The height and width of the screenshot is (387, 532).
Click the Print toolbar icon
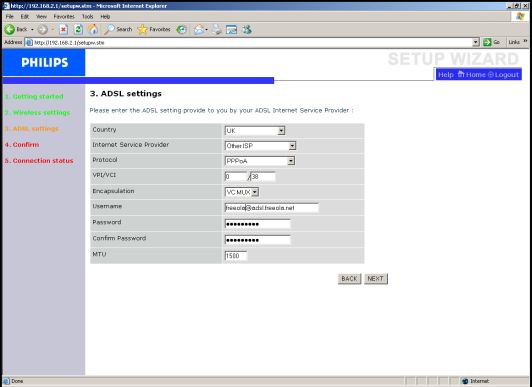coord(217,30)
